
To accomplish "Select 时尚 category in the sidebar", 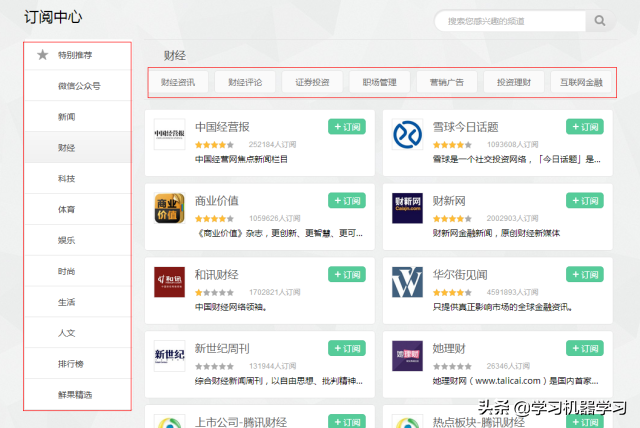I will click(x=78, y=271).
